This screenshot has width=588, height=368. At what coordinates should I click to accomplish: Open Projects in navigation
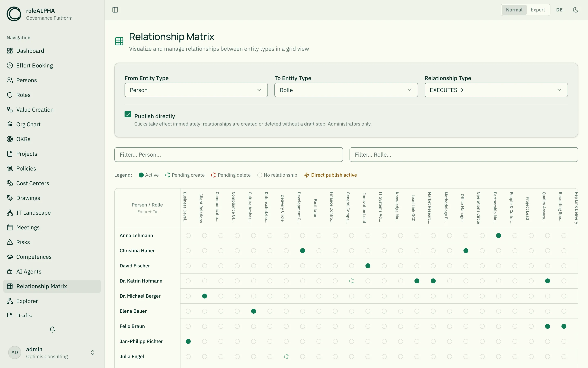[x=52, y=154]
